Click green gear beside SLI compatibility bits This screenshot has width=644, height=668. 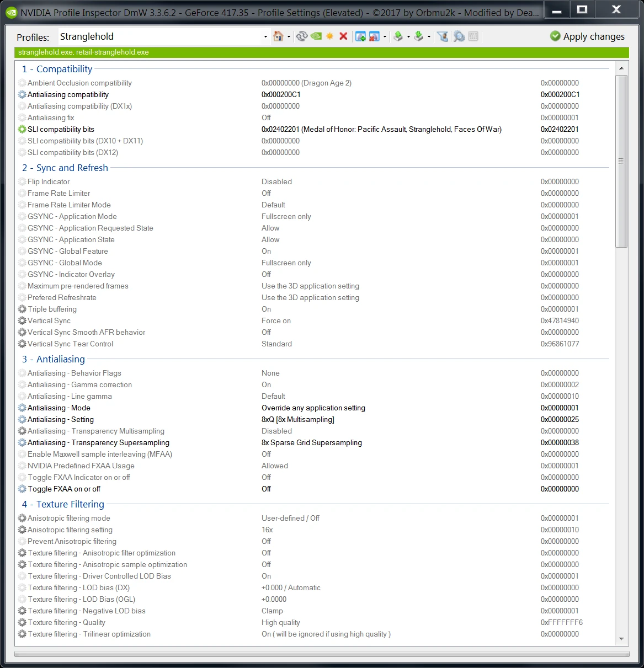[x=22, y=129]
